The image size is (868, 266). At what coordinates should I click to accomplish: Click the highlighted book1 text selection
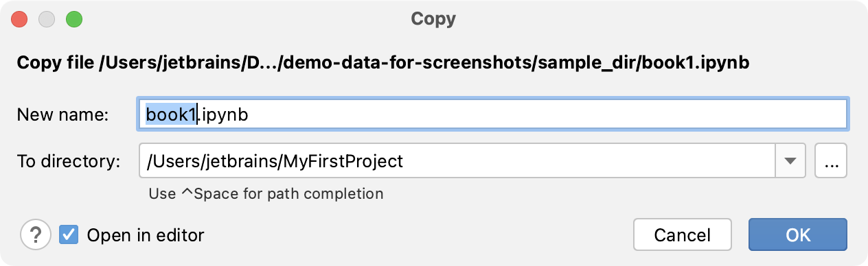point(172,114)
